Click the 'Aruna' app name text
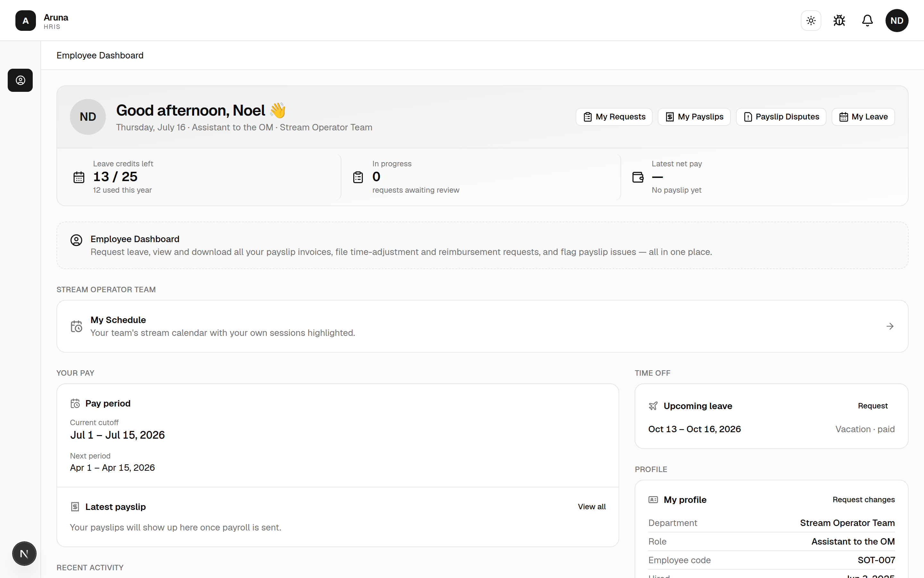This screenshot has width=924, height=578. point(56,18)
